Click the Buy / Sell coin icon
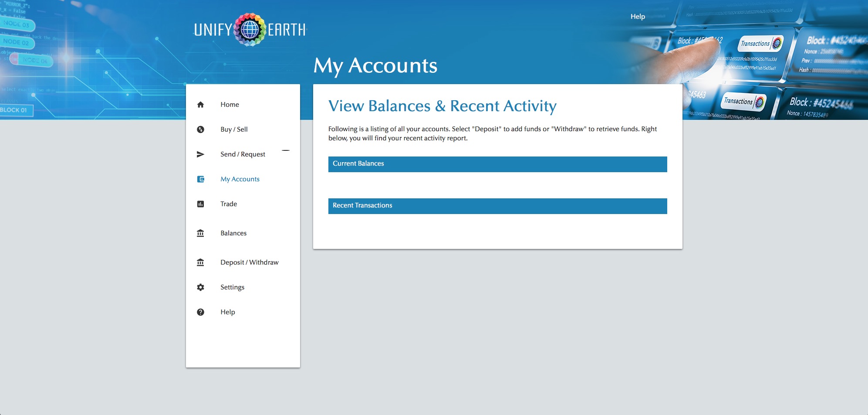868x415 pixels. point(200,129)
